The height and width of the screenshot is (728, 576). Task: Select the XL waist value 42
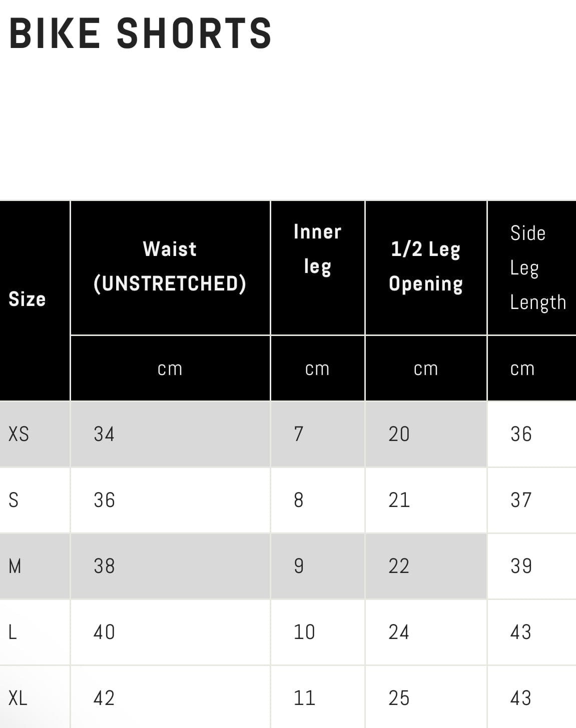click(x=104, y=698)
